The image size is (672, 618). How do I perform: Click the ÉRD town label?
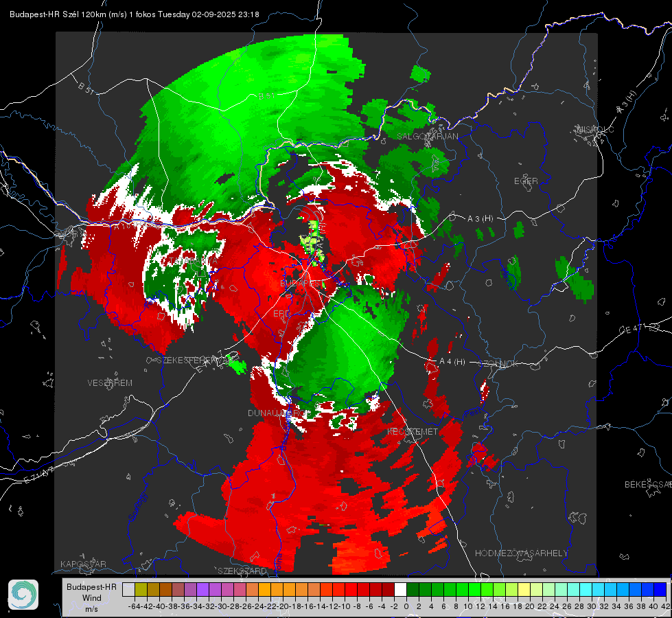281,314
